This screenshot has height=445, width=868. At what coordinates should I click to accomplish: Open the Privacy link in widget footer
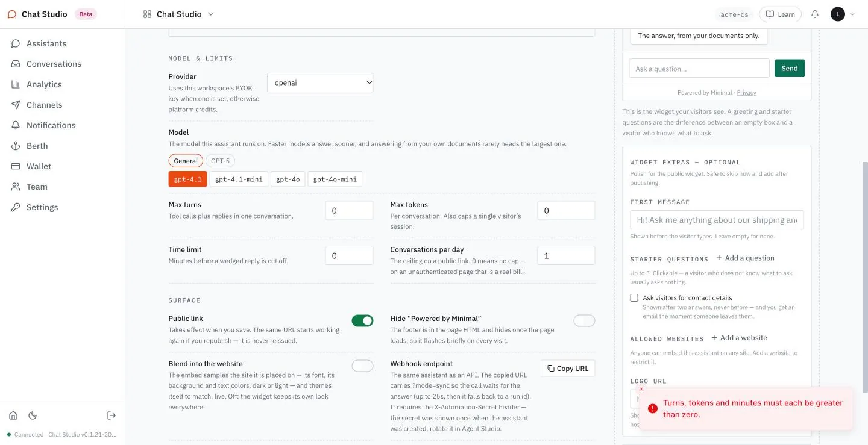click(x=746, y=93)
